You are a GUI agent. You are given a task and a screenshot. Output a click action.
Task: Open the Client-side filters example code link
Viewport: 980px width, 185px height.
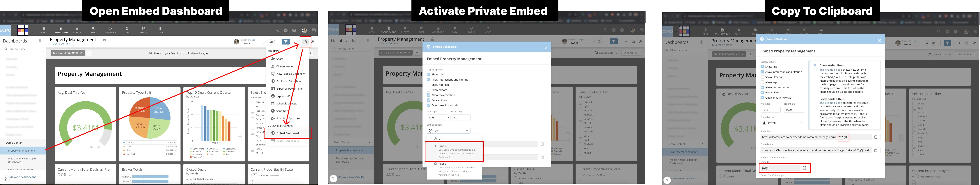(831, 70)
